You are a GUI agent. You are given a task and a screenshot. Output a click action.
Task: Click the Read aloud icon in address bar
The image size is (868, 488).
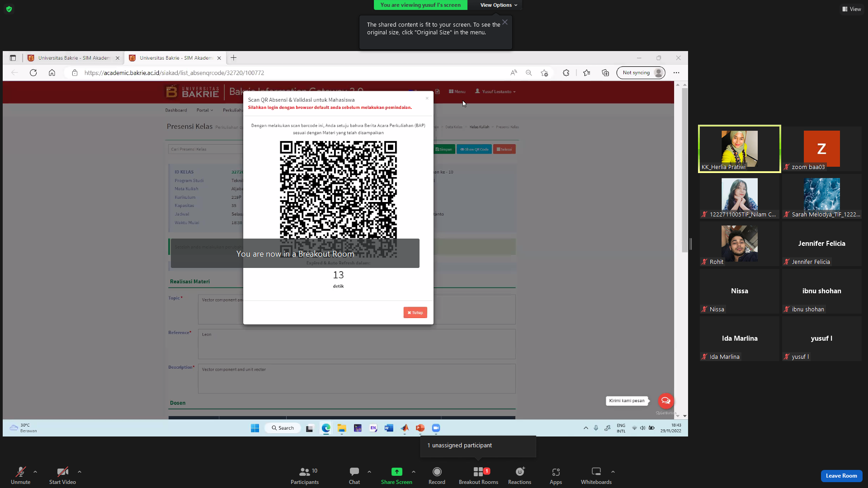(x=514, y=73)
